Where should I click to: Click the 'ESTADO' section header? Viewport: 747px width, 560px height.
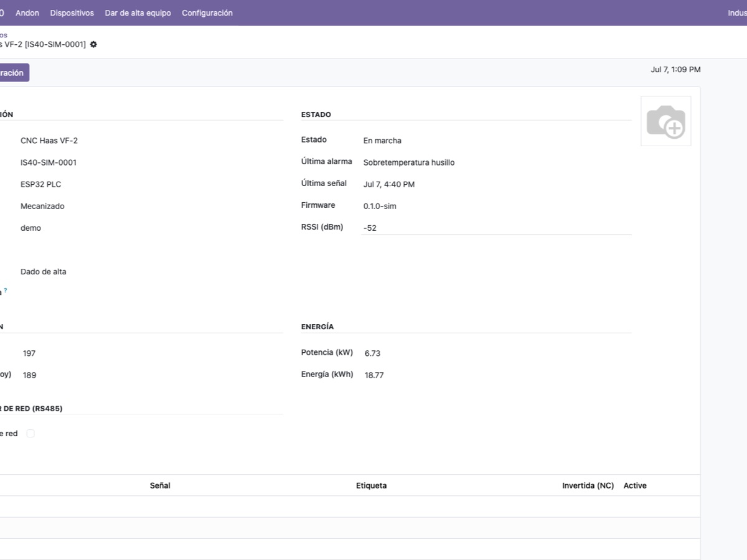[316, 114]
